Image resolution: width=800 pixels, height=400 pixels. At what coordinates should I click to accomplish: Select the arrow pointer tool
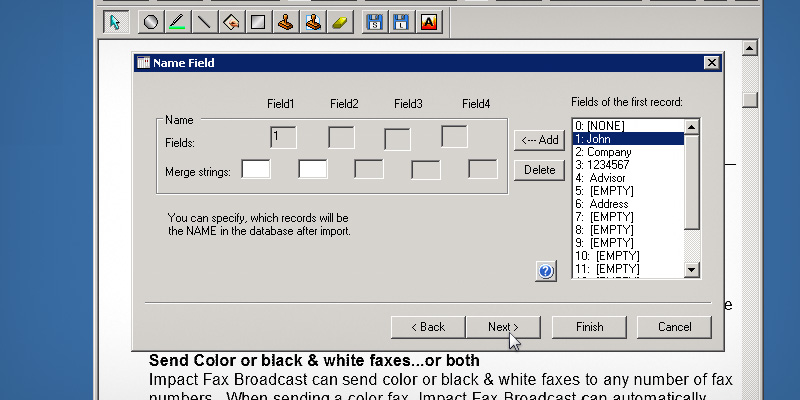(x=115, y=21)
